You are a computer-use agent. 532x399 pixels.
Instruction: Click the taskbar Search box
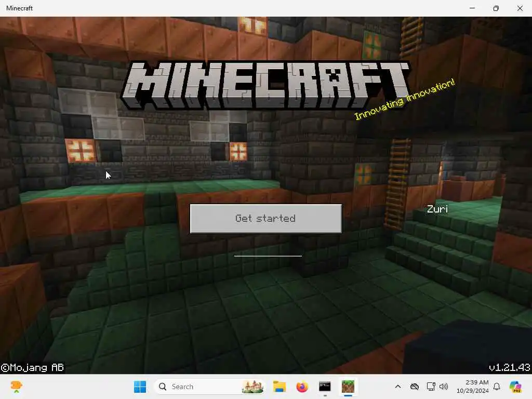209,387
